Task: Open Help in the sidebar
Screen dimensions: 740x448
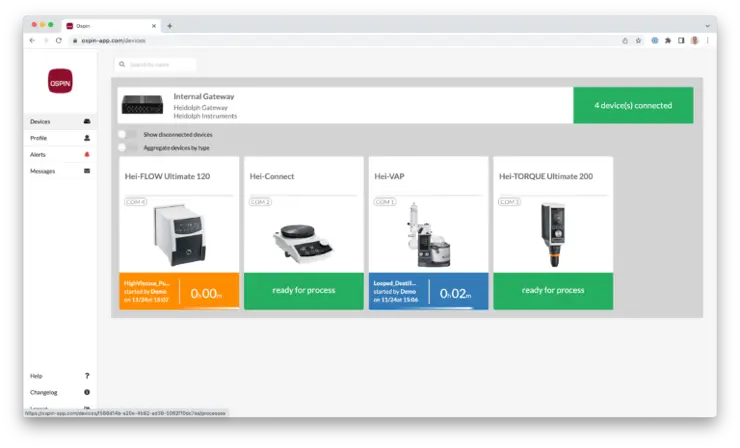Action: tap(60, 376)
